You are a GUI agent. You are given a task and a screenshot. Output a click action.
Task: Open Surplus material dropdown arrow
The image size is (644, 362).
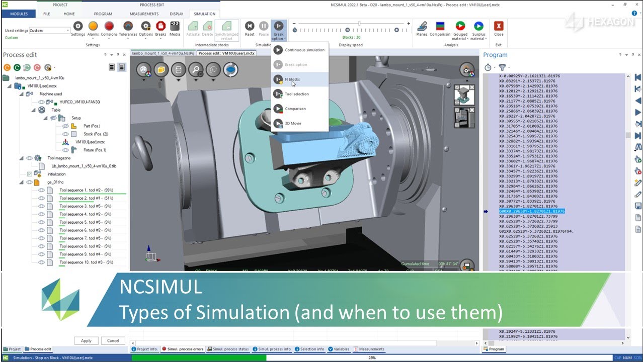click(x=487, y=39)
